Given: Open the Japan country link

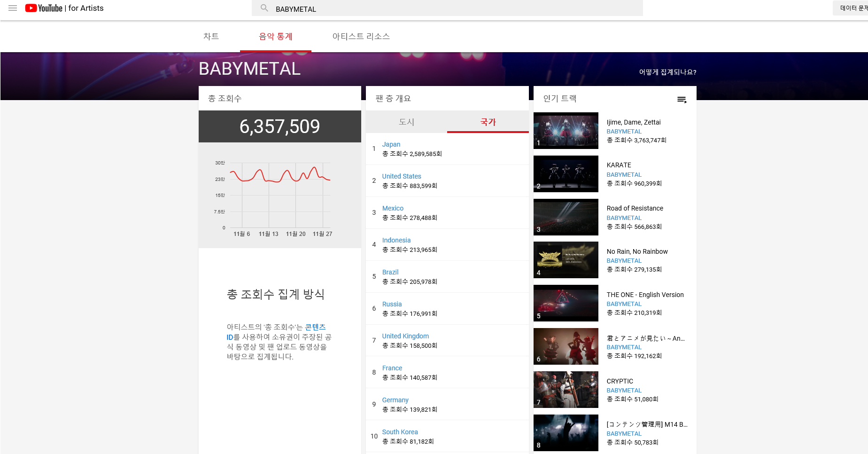Looking at the screenshot, I should click(391, 144).
